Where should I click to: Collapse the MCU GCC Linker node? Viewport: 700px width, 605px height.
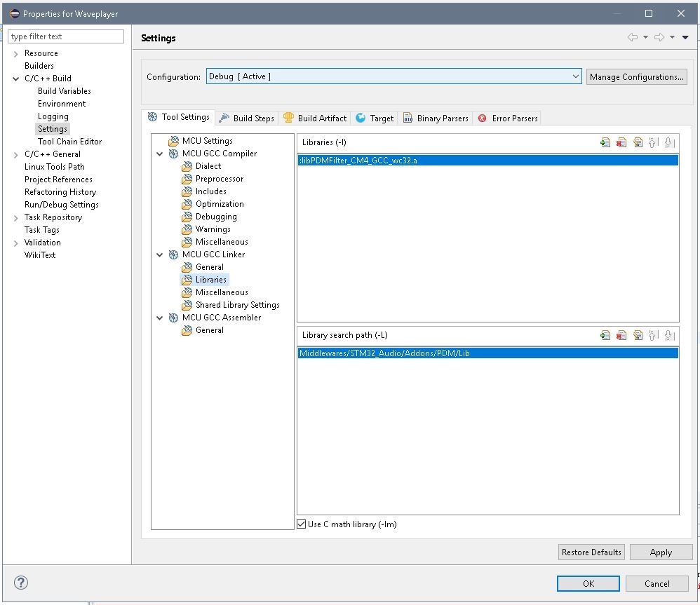pyautogui.click(x=159, y=254)
